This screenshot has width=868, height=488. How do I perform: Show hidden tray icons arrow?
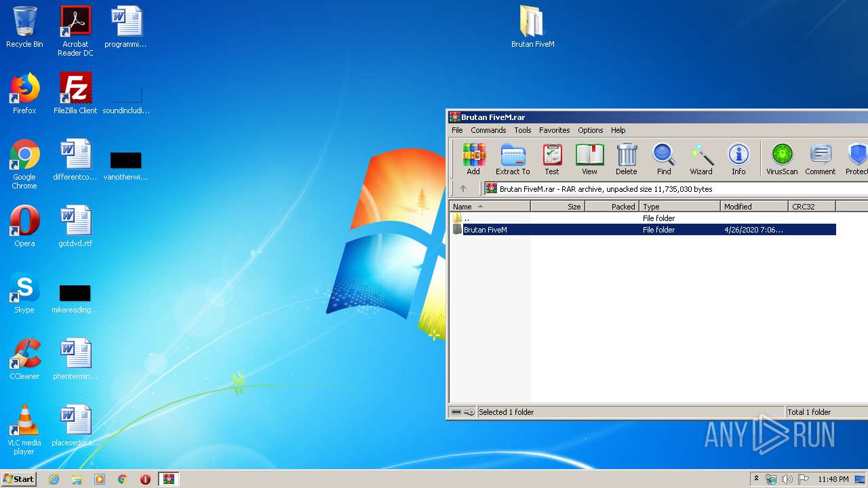click(756, 479)
